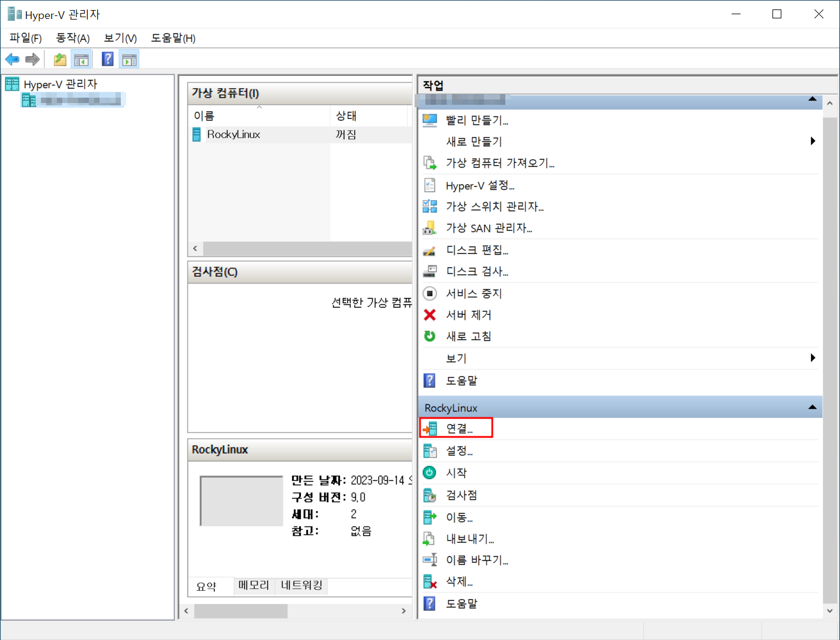Switch to the 네트워킹 tab
The height and width of the screenshot is (640, 840).
(x=302, y=586)
